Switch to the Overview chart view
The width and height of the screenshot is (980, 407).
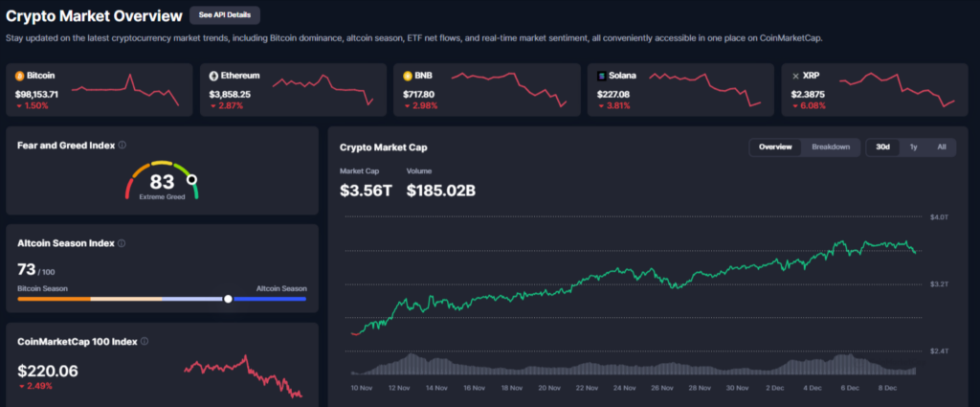775,147
